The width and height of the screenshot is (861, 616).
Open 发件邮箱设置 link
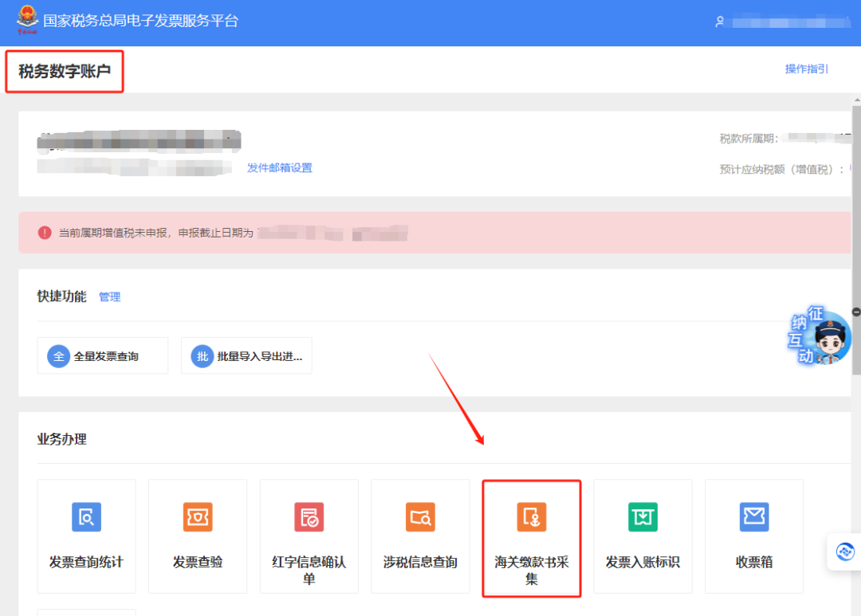(280, 167)
